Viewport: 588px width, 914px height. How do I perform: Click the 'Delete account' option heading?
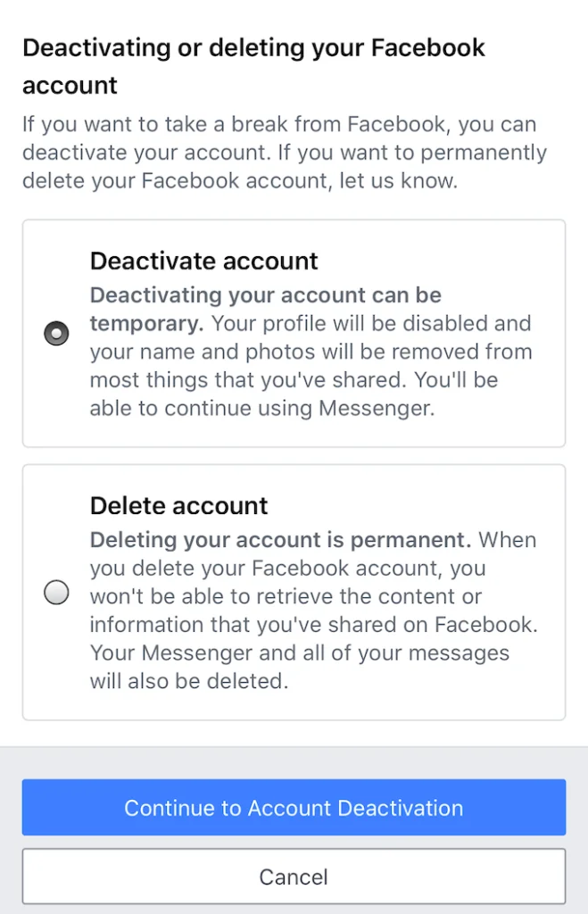click(x=179, y=505)
